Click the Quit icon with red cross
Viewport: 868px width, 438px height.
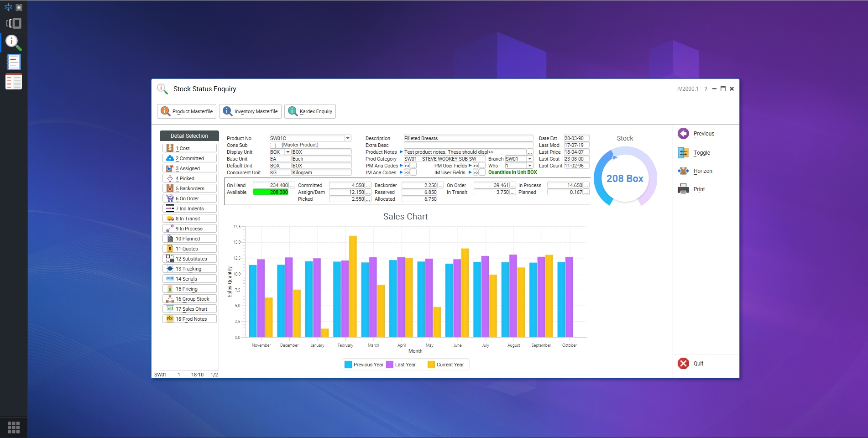click(x=683, y=363)
